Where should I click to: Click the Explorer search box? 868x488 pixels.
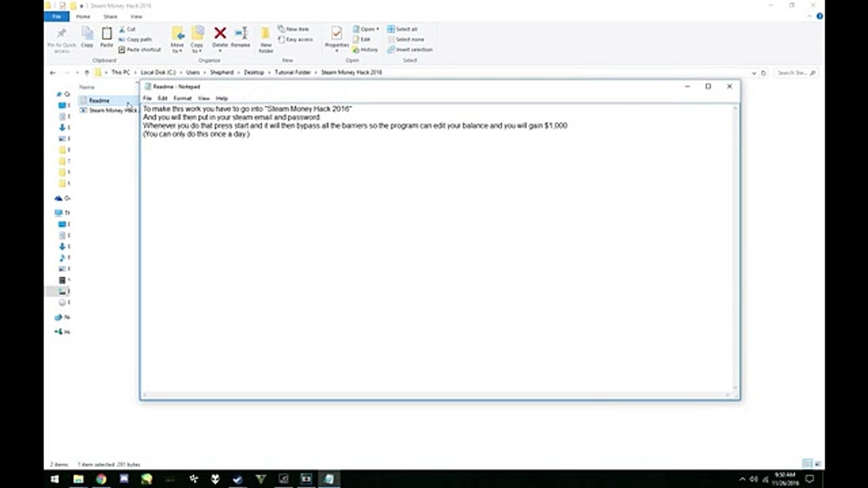(x=795, y=73)
